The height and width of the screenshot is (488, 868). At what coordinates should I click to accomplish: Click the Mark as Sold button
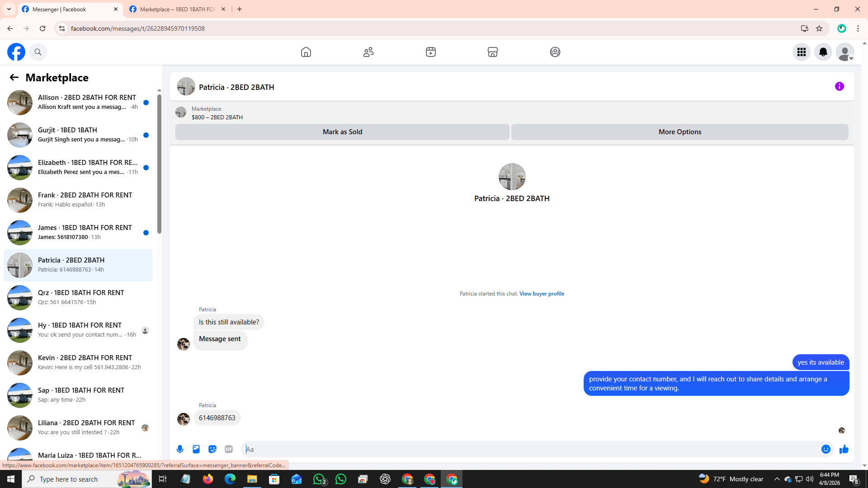tap(342, 132)
